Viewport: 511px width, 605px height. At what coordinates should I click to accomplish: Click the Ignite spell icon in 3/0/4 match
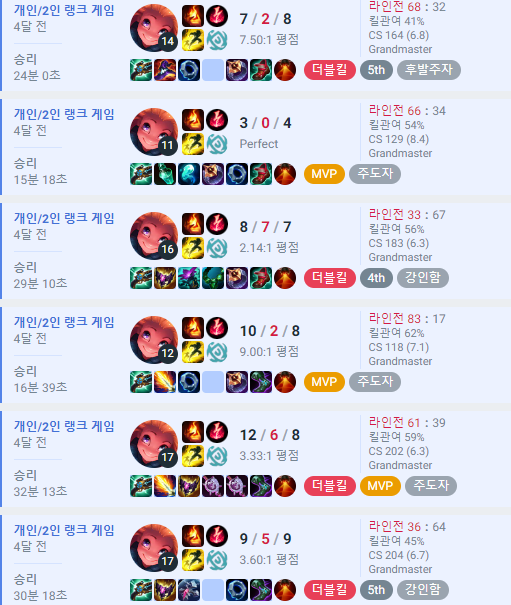point(193,120)
